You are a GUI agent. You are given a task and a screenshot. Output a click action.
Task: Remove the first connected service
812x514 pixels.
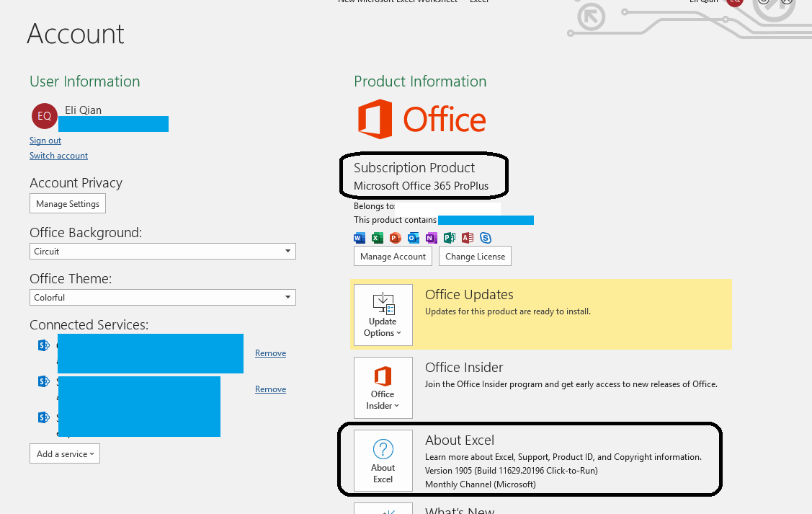coord(270,353)
